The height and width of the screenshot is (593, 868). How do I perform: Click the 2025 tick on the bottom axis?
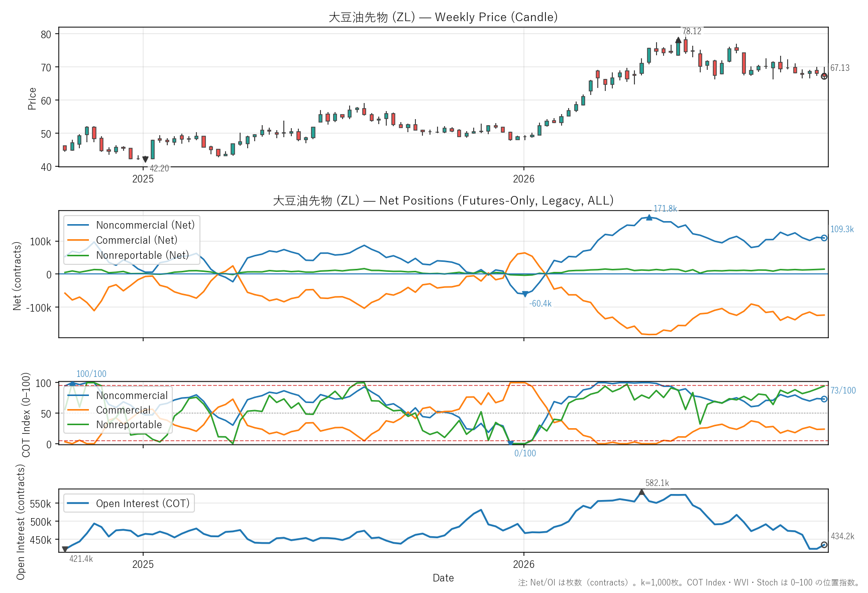point(143,564)
